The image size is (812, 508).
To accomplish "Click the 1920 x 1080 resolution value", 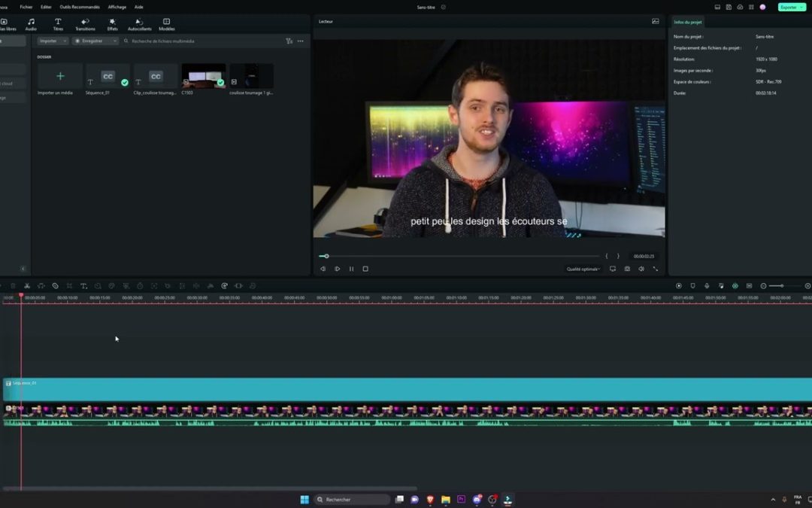I will [x=766, y=59].
